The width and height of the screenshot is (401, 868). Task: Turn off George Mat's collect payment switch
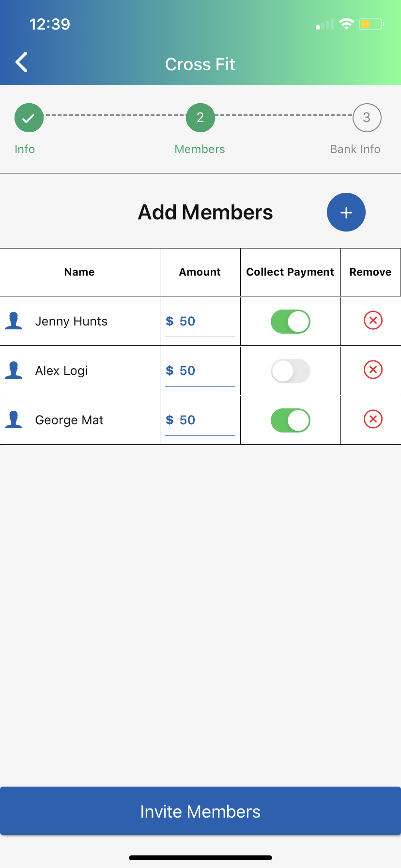[290, 420]
